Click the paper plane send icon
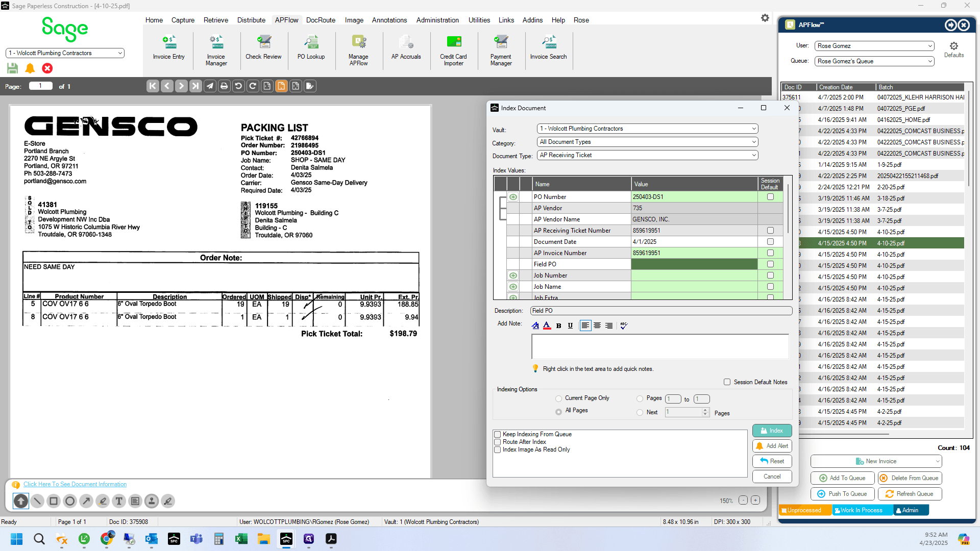The image size is (980, 551). [210, 86]
